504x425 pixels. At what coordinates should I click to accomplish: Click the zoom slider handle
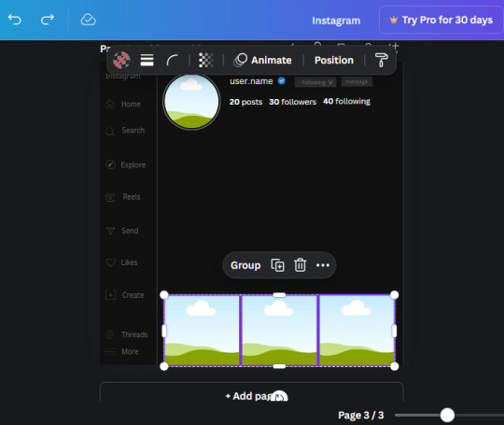(x=447, y=415)
